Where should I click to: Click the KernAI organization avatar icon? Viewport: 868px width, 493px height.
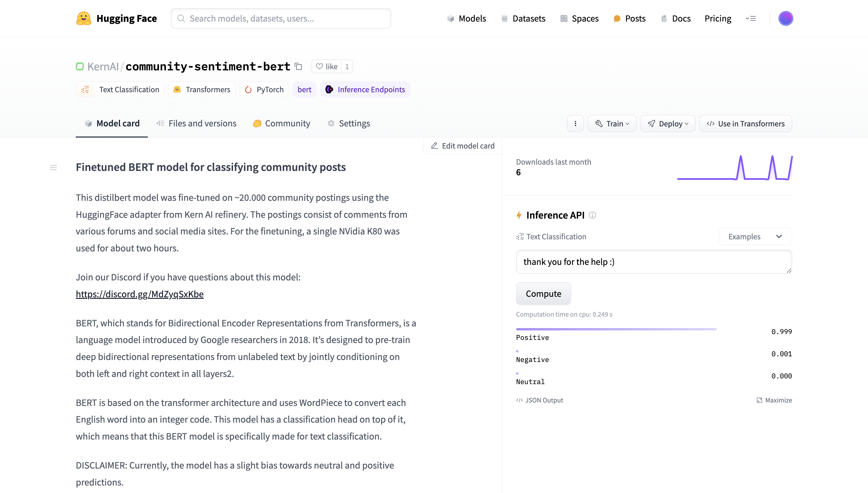click(80, 66)
